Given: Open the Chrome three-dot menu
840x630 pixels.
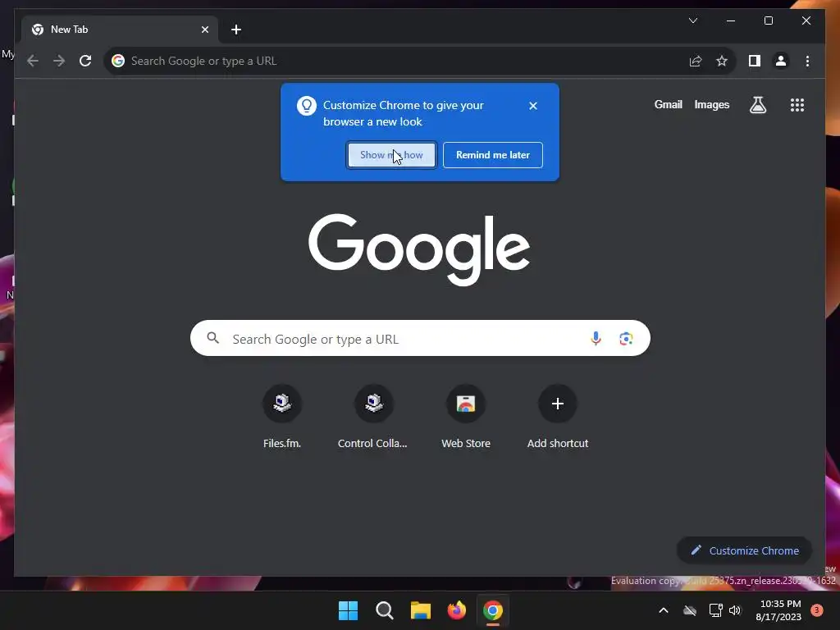Looking at the screenshot, I should pyautogui.click(x=807, y=61).
